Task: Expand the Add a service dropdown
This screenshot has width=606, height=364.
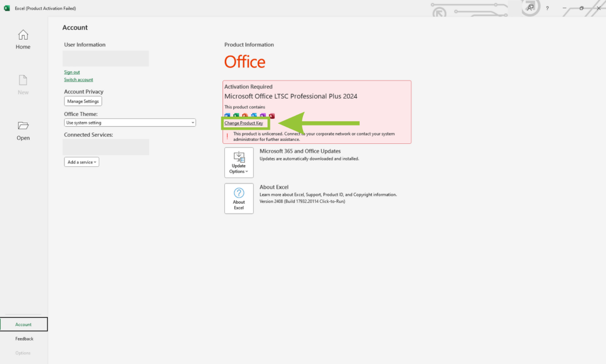Action: pos(81,161)
